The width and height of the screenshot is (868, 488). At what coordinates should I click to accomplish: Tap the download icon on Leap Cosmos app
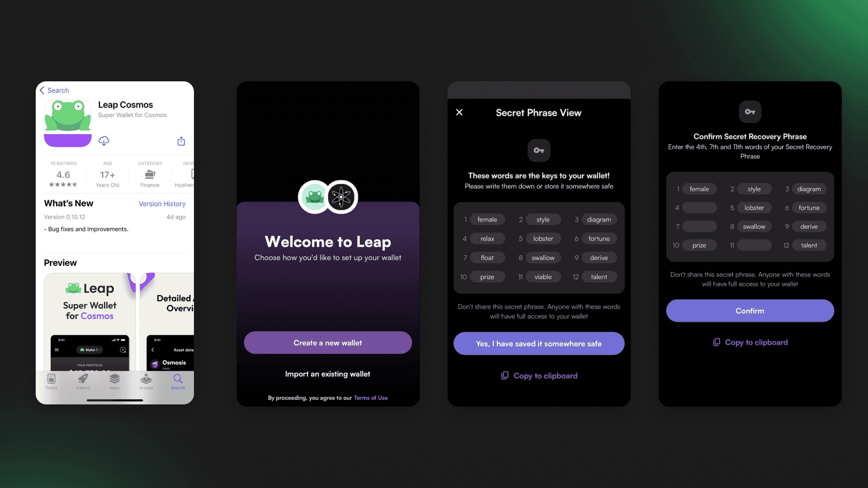coord(104,140)
